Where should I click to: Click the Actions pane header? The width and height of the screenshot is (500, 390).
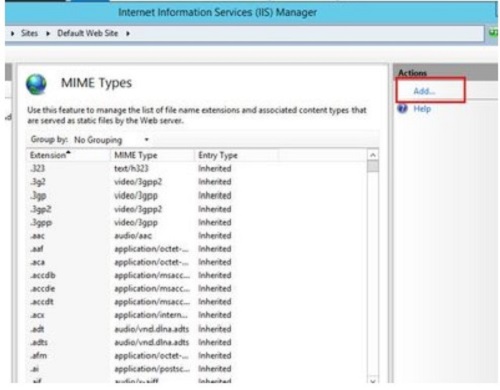[x=445, y=72]
